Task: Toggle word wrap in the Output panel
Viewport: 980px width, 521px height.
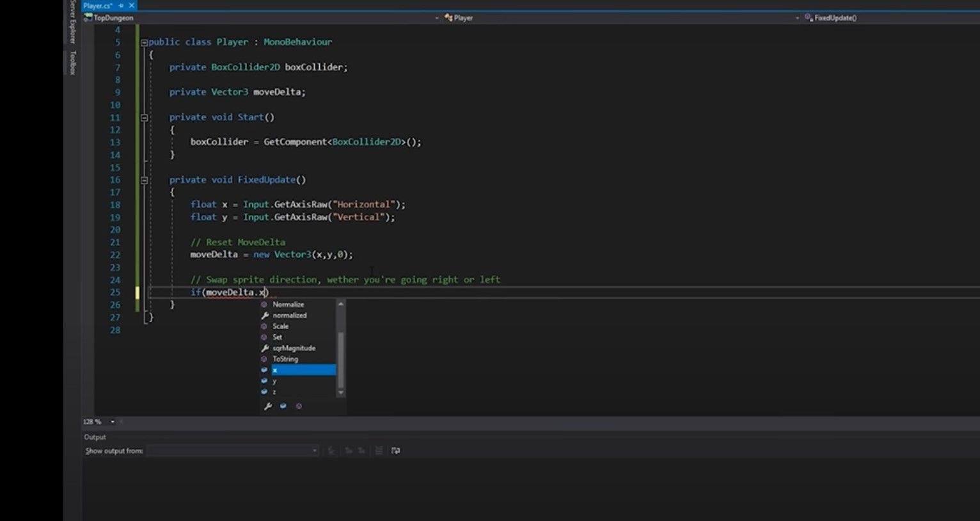Action: [396, 451]
